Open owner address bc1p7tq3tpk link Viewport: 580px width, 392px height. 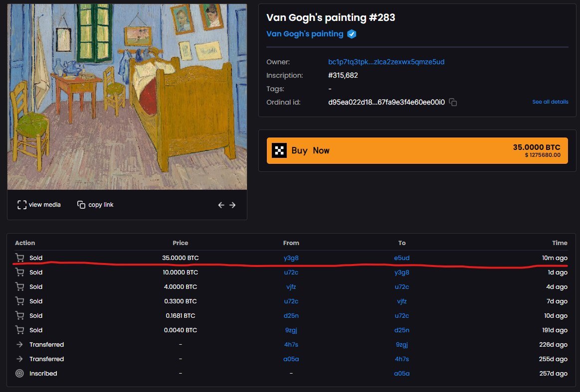pyautogui.click(x=386, y=62)
